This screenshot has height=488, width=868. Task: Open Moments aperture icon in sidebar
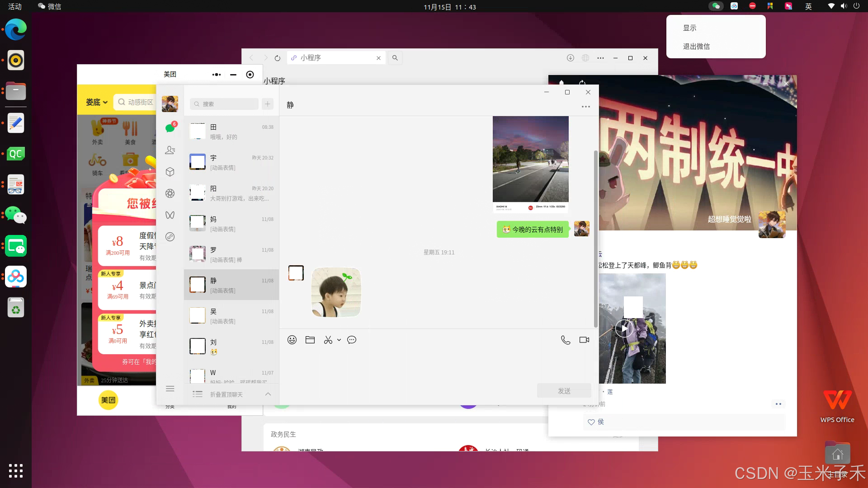170,193
